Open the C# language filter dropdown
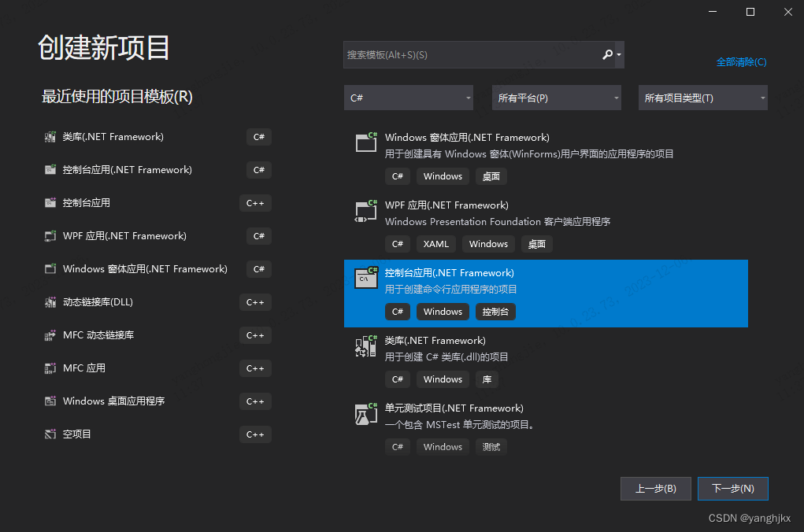 point(408,98)
